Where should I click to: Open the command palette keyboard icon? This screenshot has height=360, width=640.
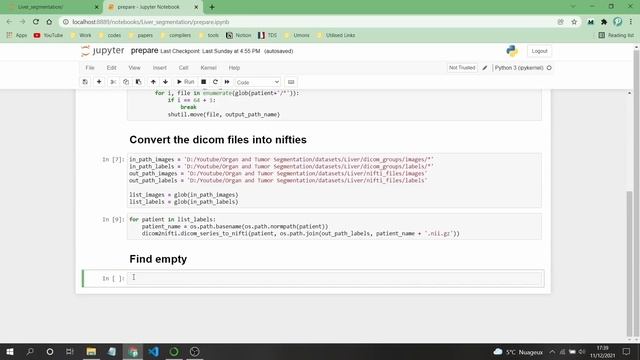(291, 82)
